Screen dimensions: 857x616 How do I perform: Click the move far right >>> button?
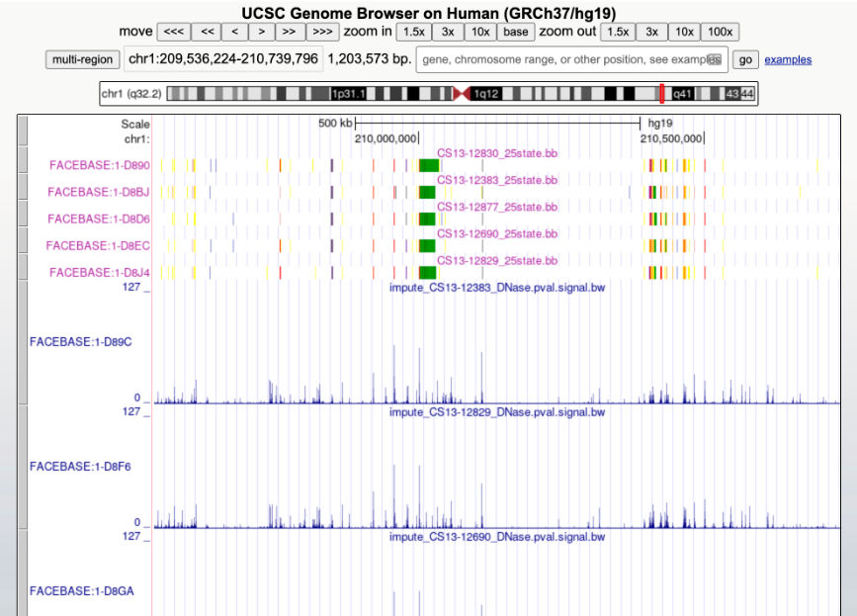tap(322, 32)
